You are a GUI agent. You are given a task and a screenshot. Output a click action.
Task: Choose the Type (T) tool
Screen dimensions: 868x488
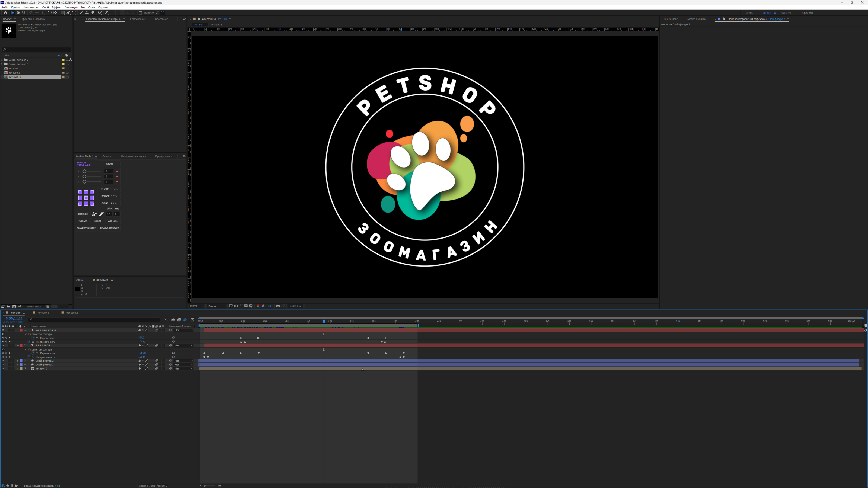point(74,13)
